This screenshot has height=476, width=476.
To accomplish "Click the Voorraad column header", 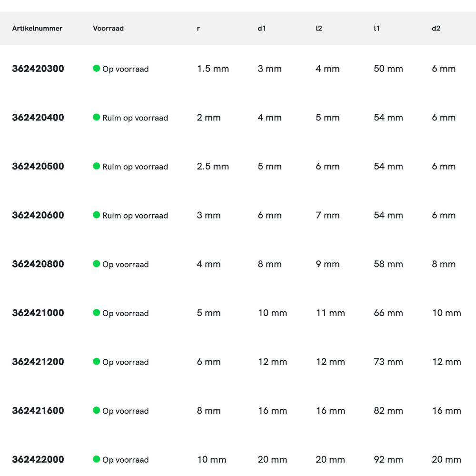I will pyautogui.click(x=108, y=29).
